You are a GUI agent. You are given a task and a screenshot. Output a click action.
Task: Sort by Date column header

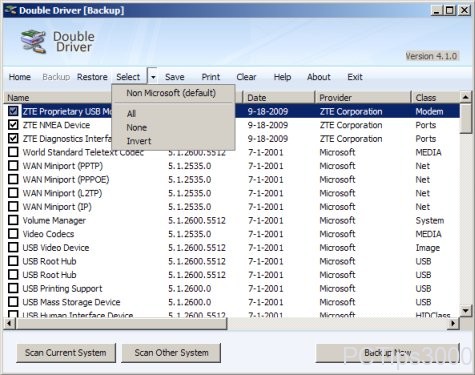[x=279, y=98]
